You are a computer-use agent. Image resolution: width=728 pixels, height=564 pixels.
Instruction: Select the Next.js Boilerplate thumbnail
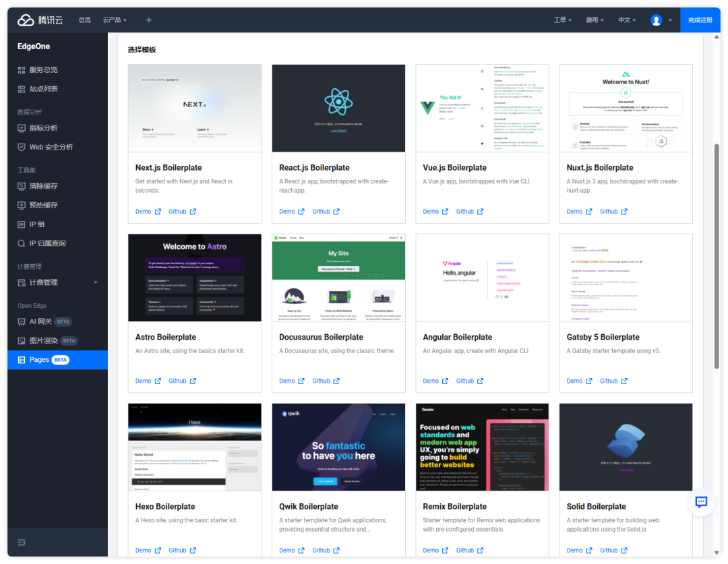click(195, 108)
